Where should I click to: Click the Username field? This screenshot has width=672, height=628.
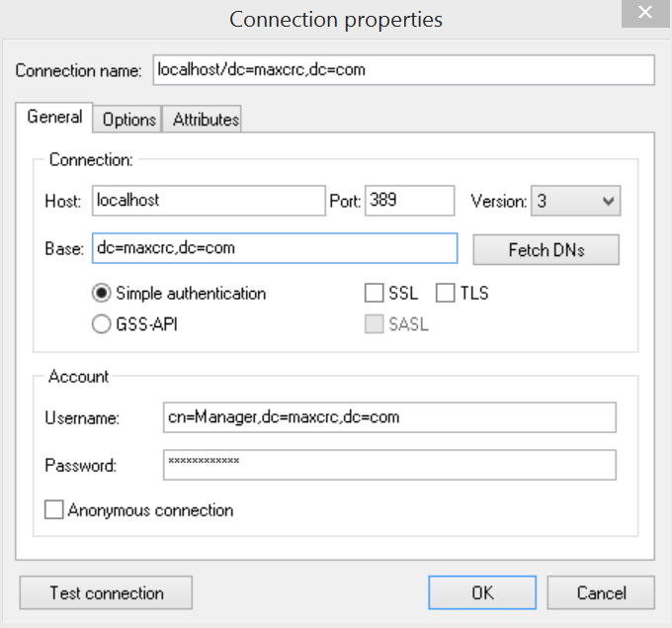(389, 417)
